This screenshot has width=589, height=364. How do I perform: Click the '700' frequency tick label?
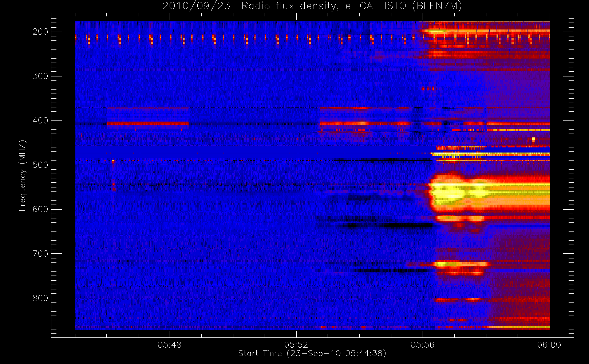click(40, 254)
